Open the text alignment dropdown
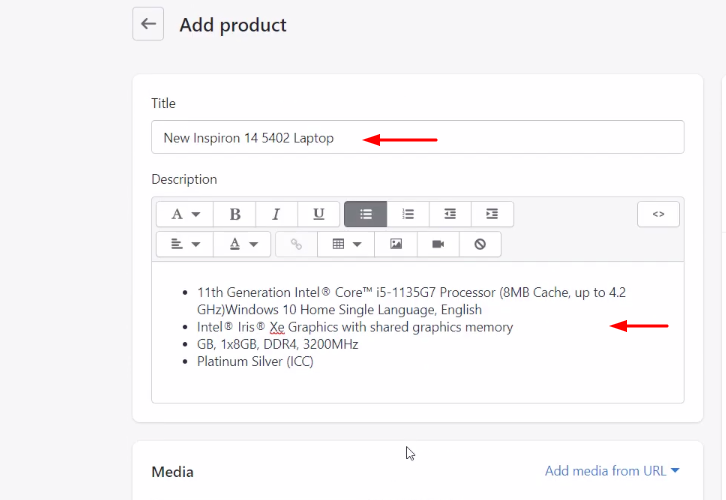Viewport: 726px width, 500px height. click(x=185, y=244)
